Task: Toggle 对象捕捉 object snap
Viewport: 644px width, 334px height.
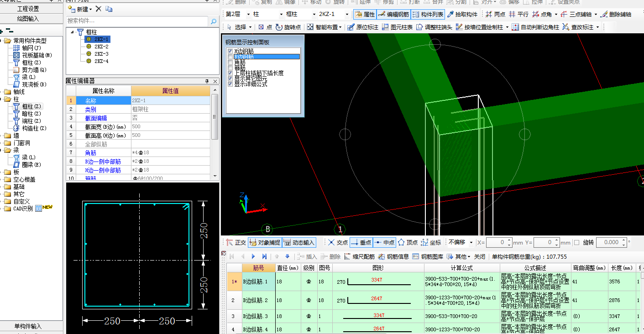Action: (x=265, y=242)
